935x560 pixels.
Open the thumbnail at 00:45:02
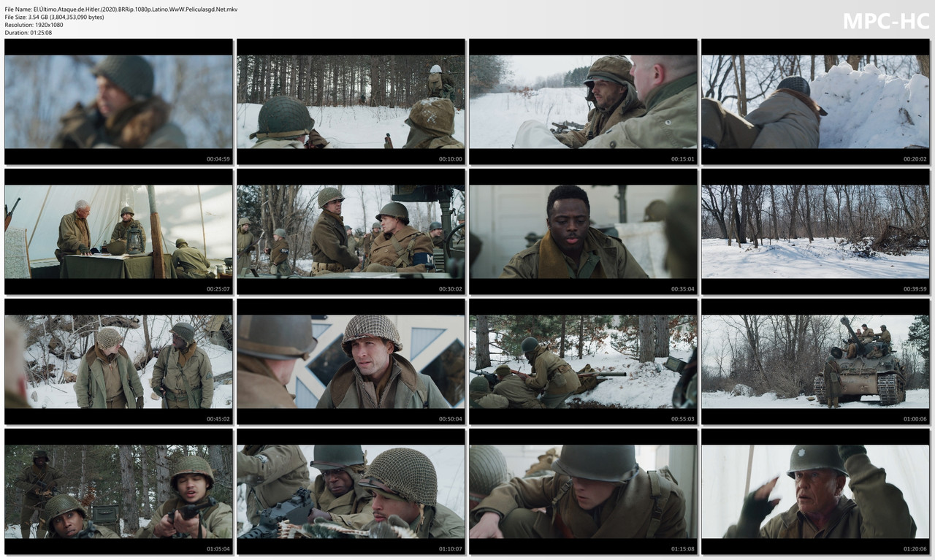tap(118, 361)
